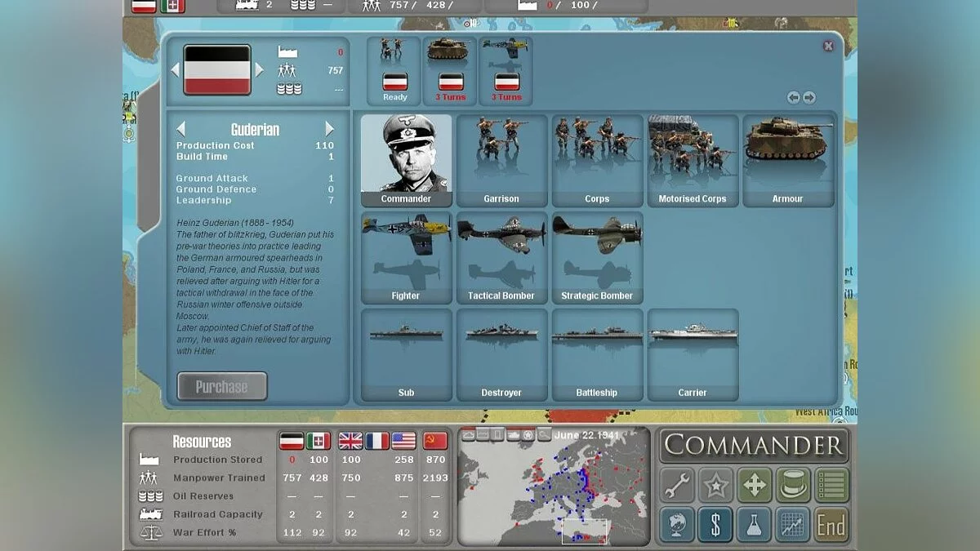Select the Commander unit portrait
Image resolution: width=980 pixels, height=551 pixels.
click(x=406, y=160)
